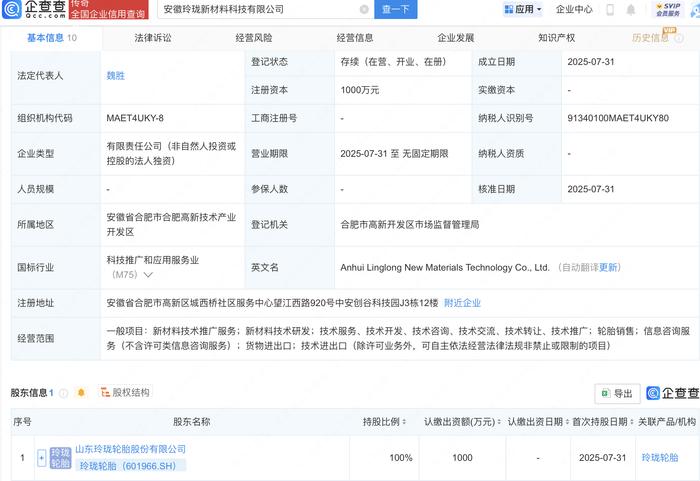Viewport: 700px width, 481px height.
Task: Click the Qcc logo at top left
Action: 34,9
